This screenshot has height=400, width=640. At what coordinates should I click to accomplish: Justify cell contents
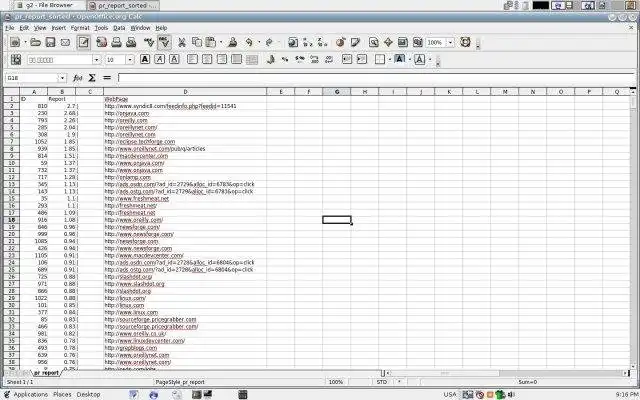(236, 60)
